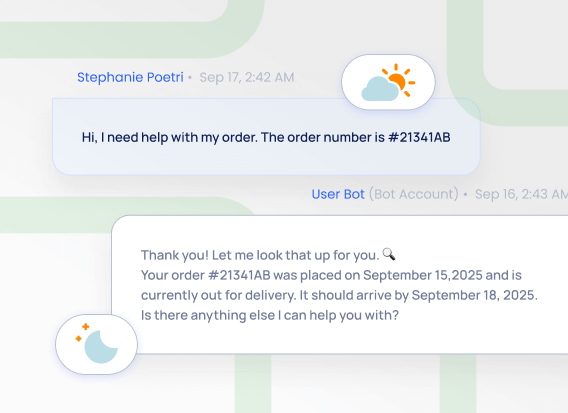Select the crescent moon night badge

point(96,344)
